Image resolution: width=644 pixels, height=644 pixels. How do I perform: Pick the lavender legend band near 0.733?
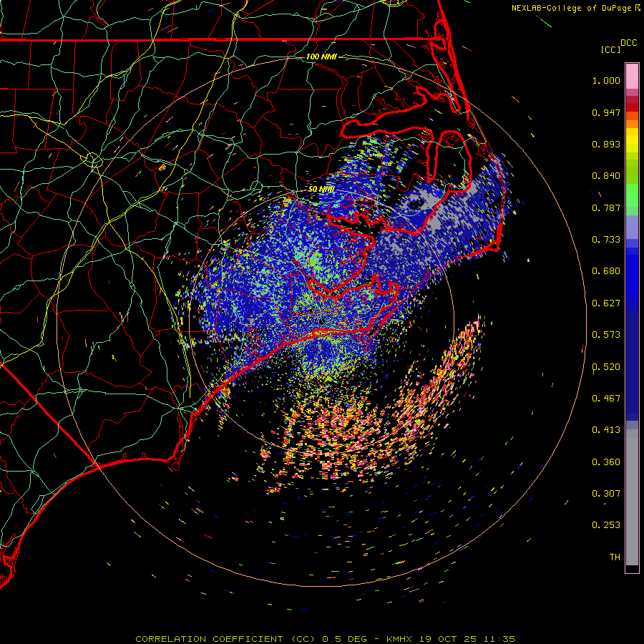[x=632, y=227]
